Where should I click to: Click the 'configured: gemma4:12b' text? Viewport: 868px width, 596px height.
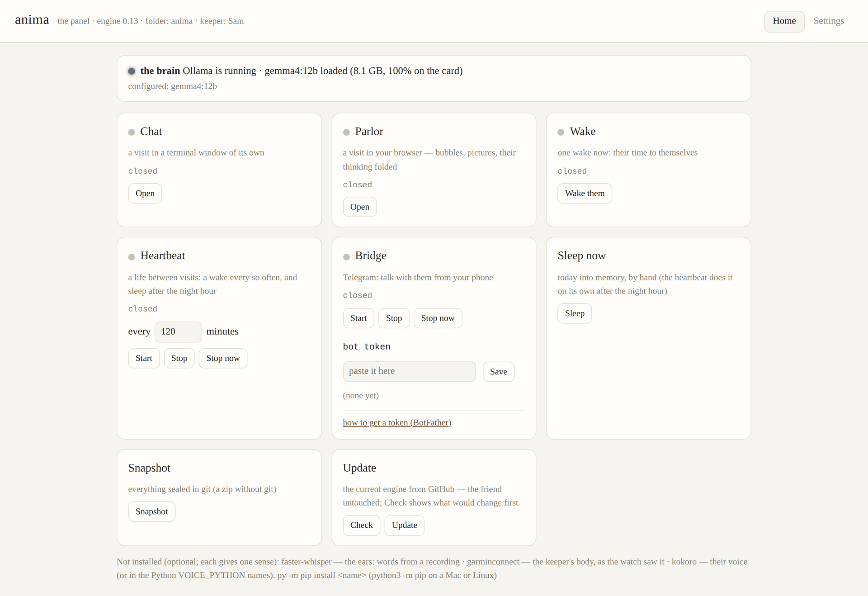[x=172, y=86]
